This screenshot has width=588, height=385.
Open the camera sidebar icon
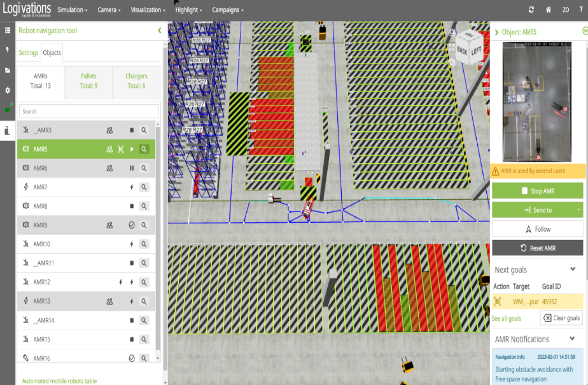tap(8, 109)
